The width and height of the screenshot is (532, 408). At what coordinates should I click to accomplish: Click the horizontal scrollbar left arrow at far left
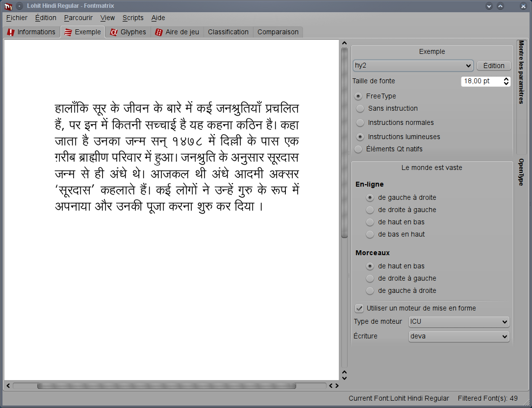tap(8, 385)
